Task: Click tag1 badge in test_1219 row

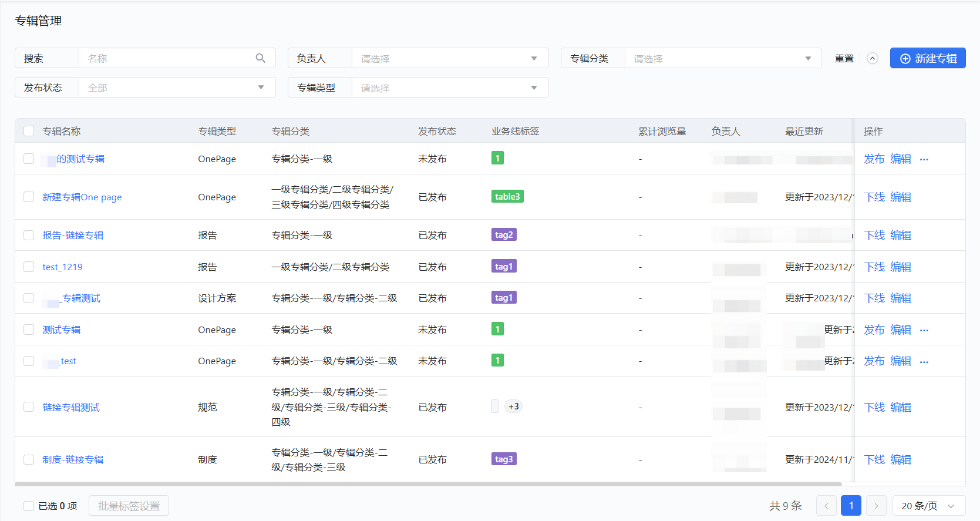Action: pos(504,267)
